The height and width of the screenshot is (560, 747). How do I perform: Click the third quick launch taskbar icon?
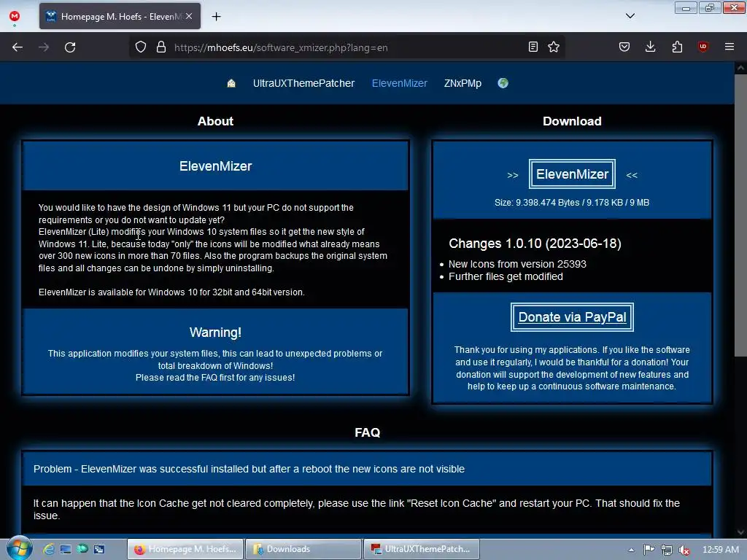click(x=82, y=549)
